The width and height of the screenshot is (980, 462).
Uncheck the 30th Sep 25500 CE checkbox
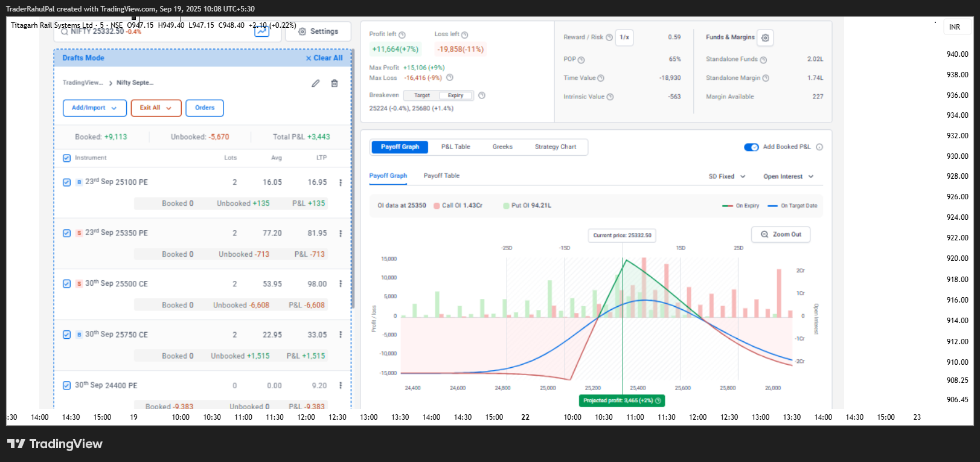pyautogui.click(x=67, y=284)
